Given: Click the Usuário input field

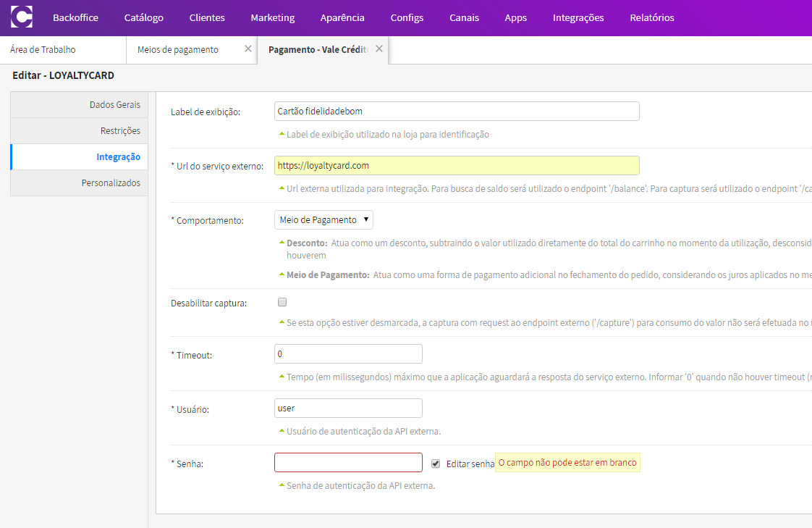Looking at the screenshot, I should coord(348,408).
